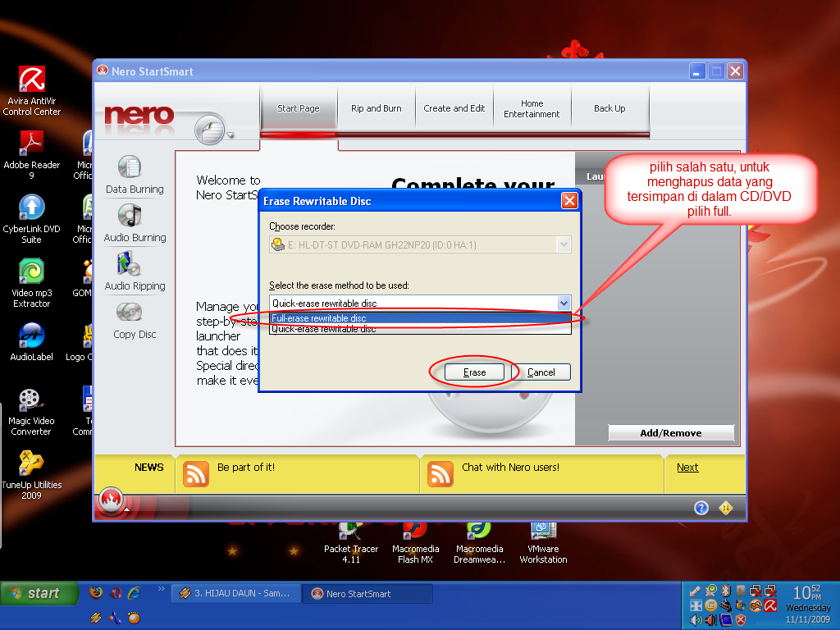Viewport: 840px width, 630px height.
Task: Expand hidden quick launch items chevron
Action: click(162, 589)
